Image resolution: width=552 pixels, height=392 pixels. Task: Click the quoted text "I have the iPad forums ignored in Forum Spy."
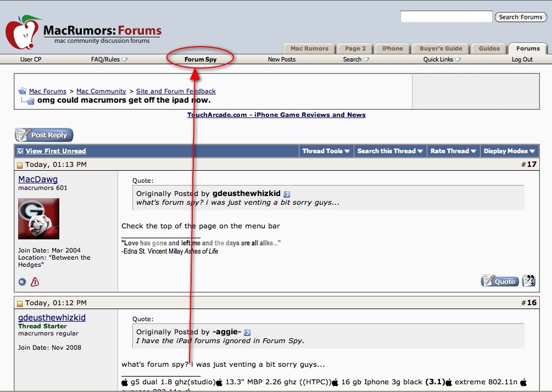pos(220,340)
